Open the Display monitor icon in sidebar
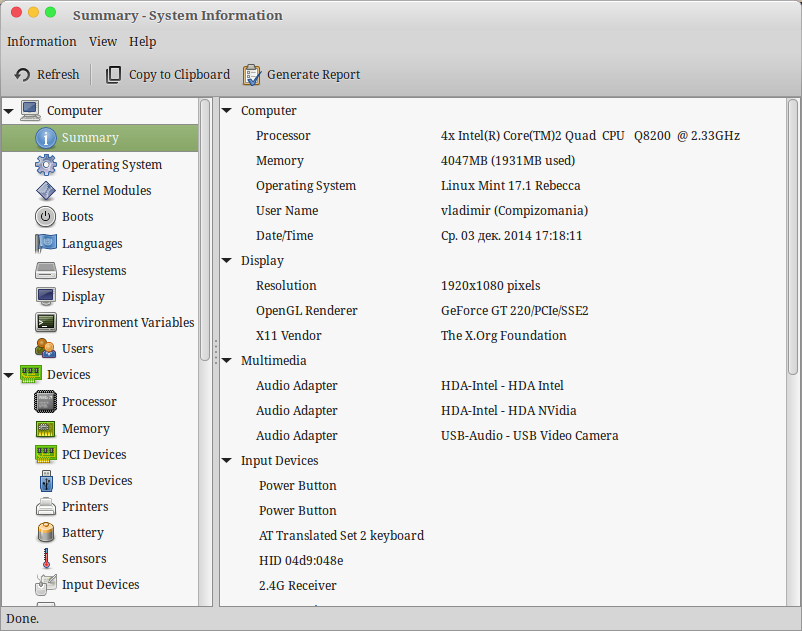Viewport: 802px width, 631px height. 46,297
